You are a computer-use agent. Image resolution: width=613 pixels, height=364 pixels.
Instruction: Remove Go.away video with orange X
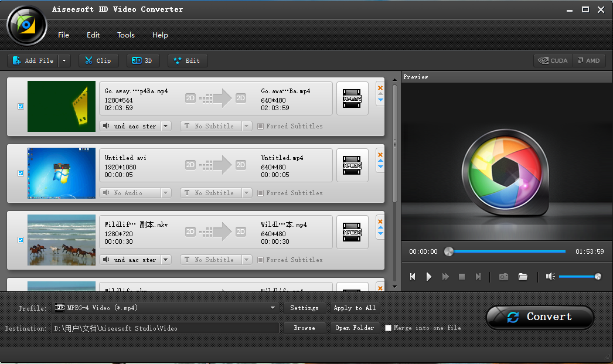[x=380, y=88]
